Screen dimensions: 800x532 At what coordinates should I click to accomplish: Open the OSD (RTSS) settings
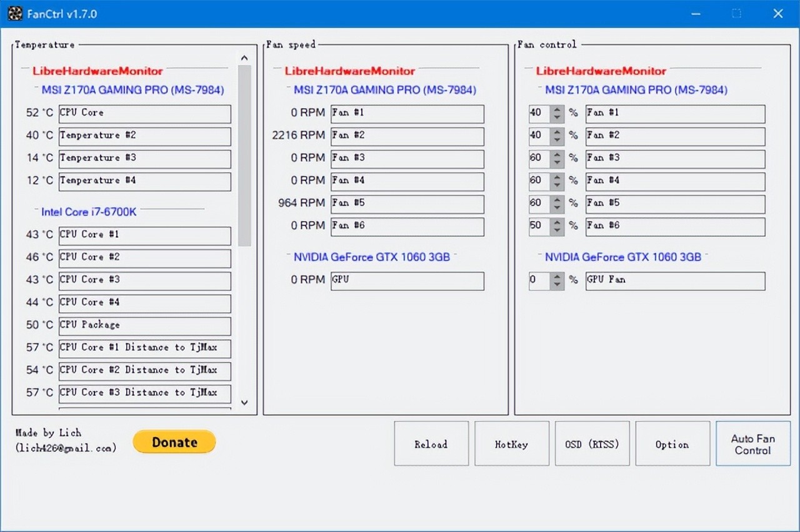pyautogui.click(x=592, y=444)
